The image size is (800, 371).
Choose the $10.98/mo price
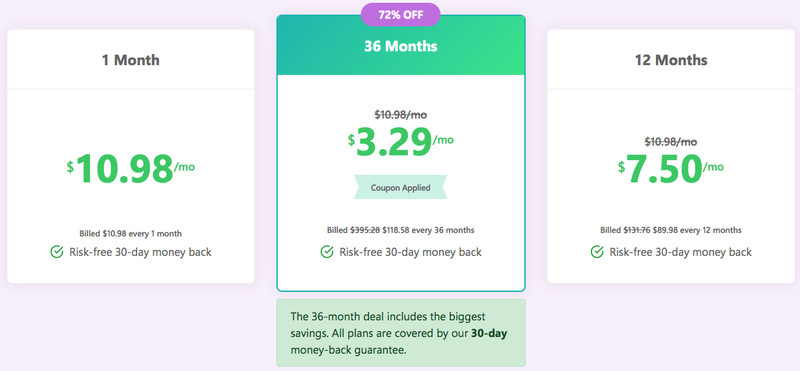131,168
